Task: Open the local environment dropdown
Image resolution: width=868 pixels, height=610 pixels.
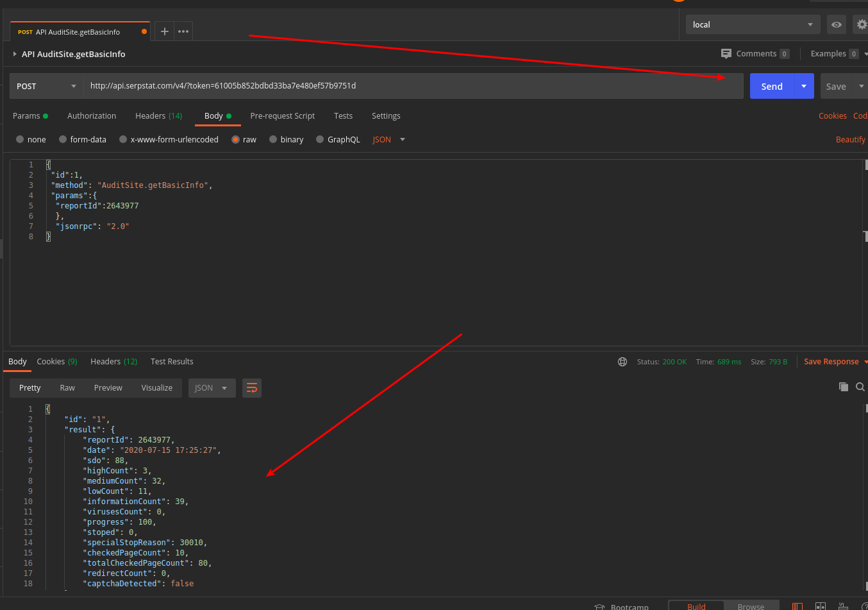Action: (x=753, y=24)
